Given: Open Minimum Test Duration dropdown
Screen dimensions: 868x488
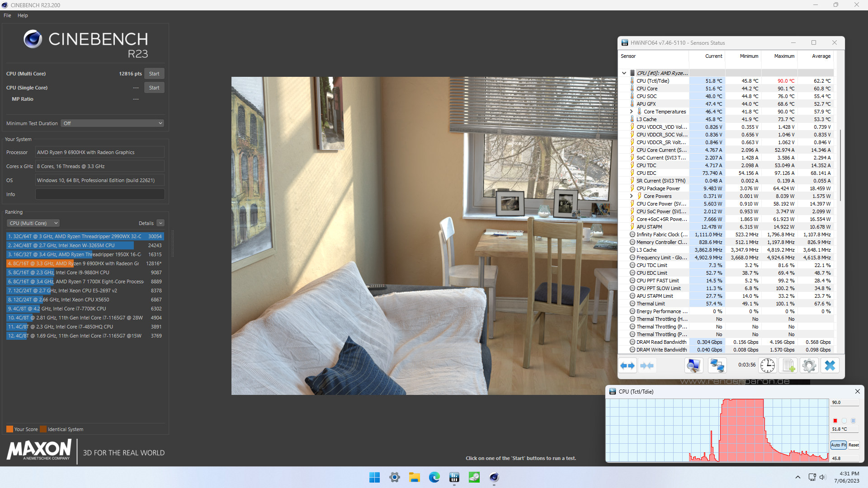Looking at the screenshot, I should 112,123.
